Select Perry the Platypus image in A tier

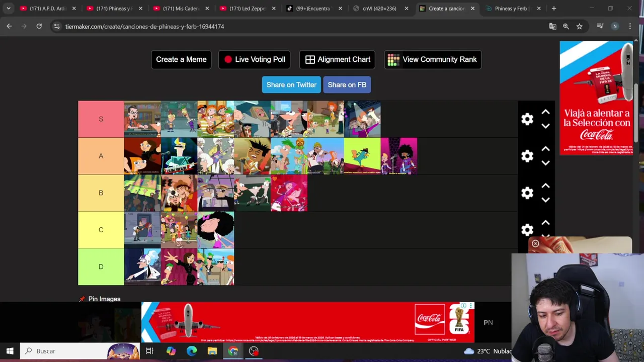tap(362, 156)
